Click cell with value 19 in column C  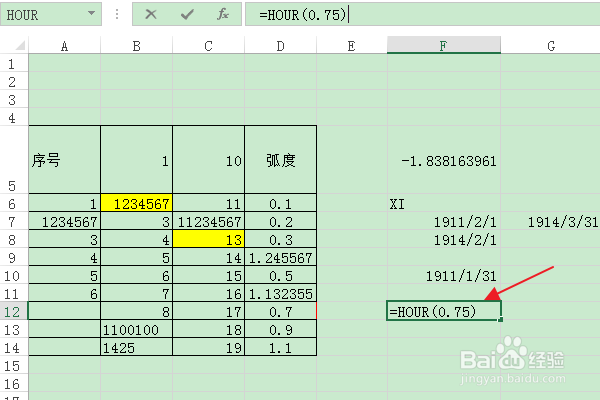208,347
